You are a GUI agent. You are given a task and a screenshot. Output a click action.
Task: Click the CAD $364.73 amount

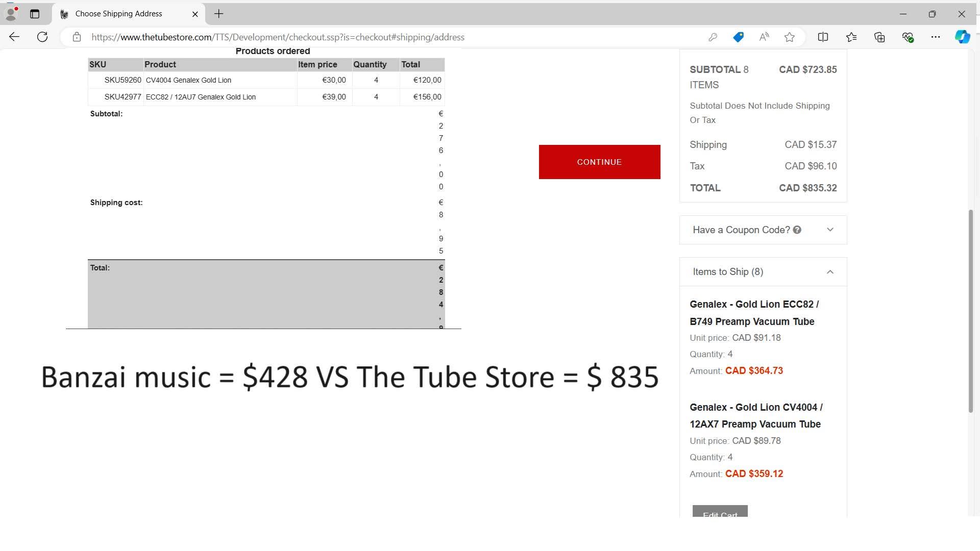pos(754,371)
